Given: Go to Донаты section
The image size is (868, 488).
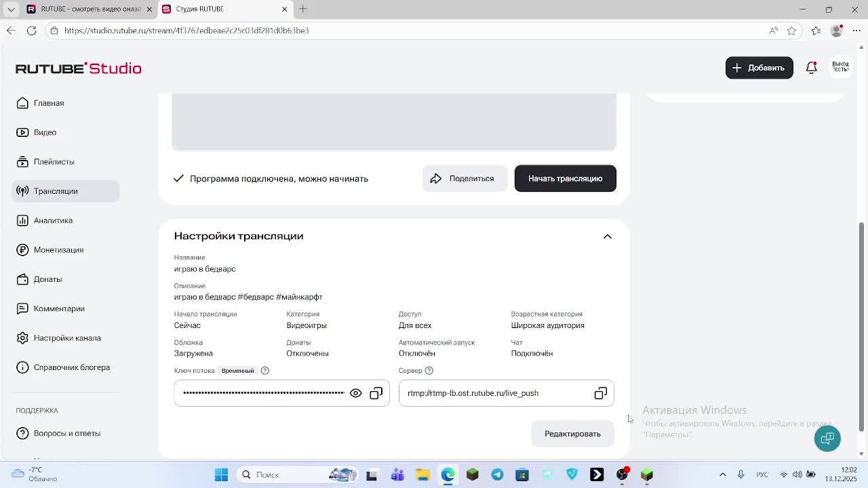Looking at the screenshot, I should [66, 279].
